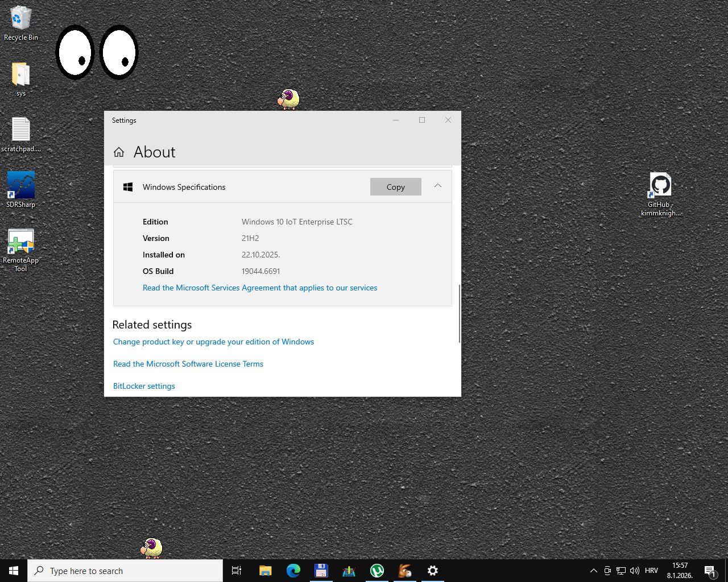The image size is (728, 582).
Task: Open Task View on the taskbar
Action: click(237, 571)
